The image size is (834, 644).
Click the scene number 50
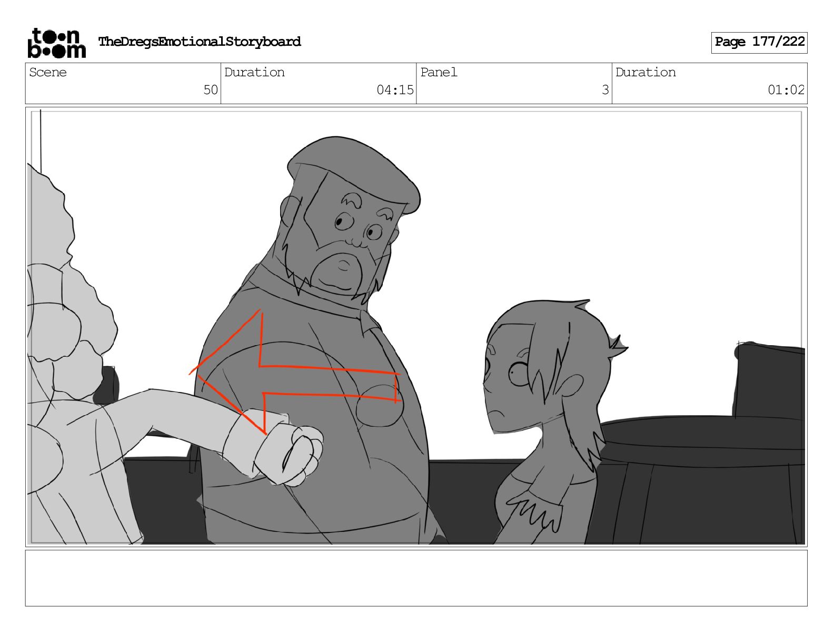click(x=211, y=90)
